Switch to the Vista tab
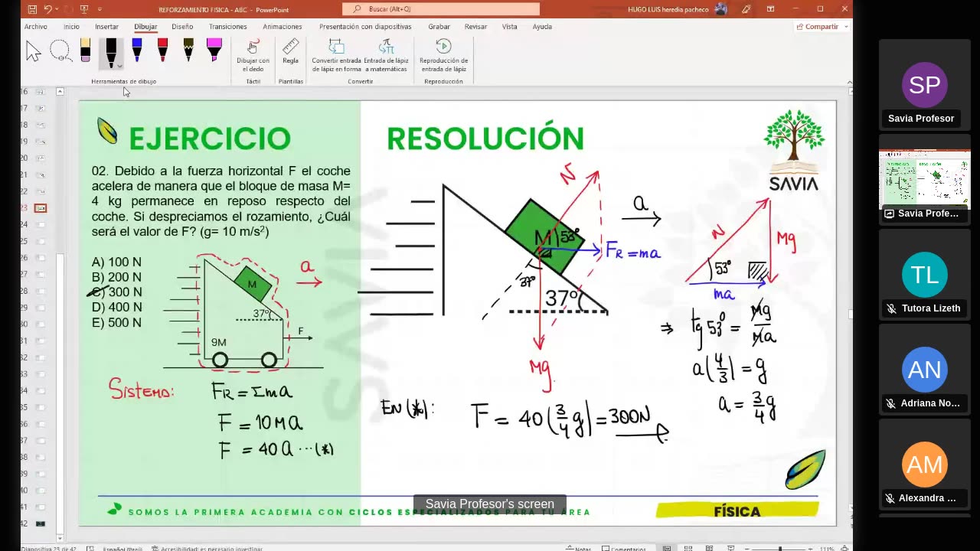980x551 pixels. (509, 27)
